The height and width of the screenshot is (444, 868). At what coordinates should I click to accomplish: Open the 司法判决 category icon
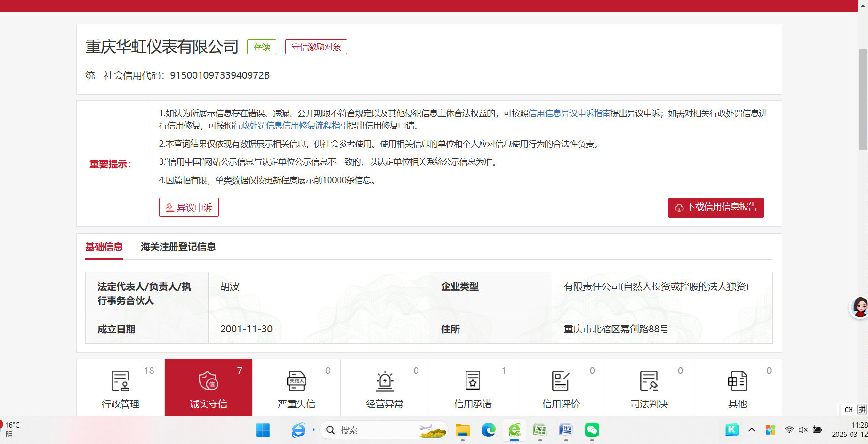tap(649, 381)
